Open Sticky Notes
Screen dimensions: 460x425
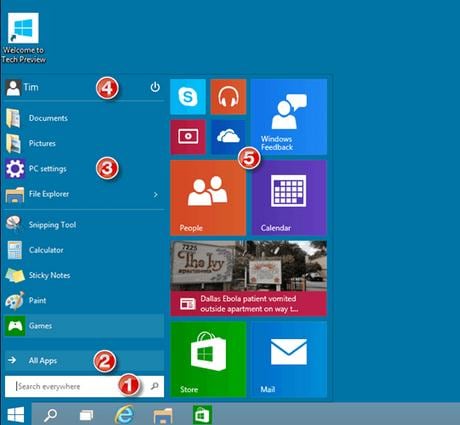pyautogui.click(x=84, y=275)
